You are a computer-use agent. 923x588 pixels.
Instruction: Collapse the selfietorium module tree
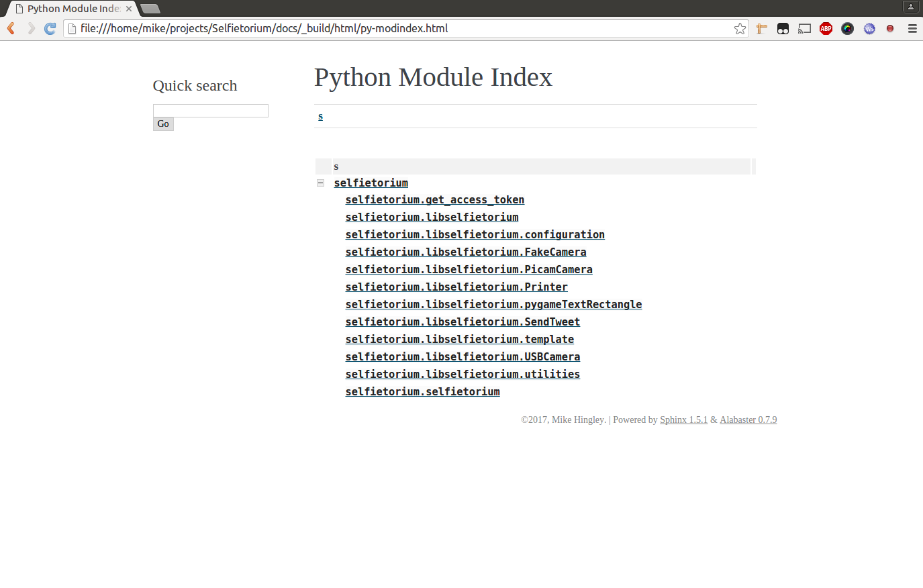[321, 183]
